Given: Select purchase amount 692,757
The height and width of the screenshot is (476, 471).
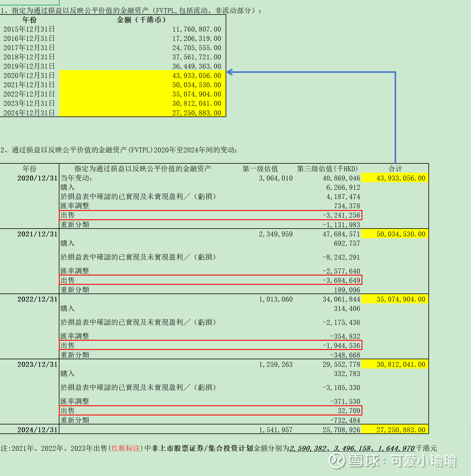Looking at the screenshot, I should [x=347, y=243].
